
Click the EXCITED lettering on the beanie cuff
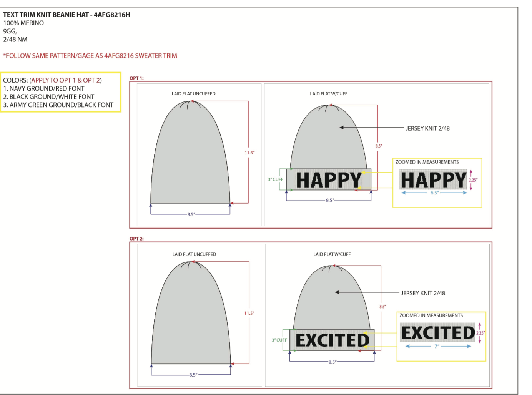pyautogui.click(x=332, y=340)
